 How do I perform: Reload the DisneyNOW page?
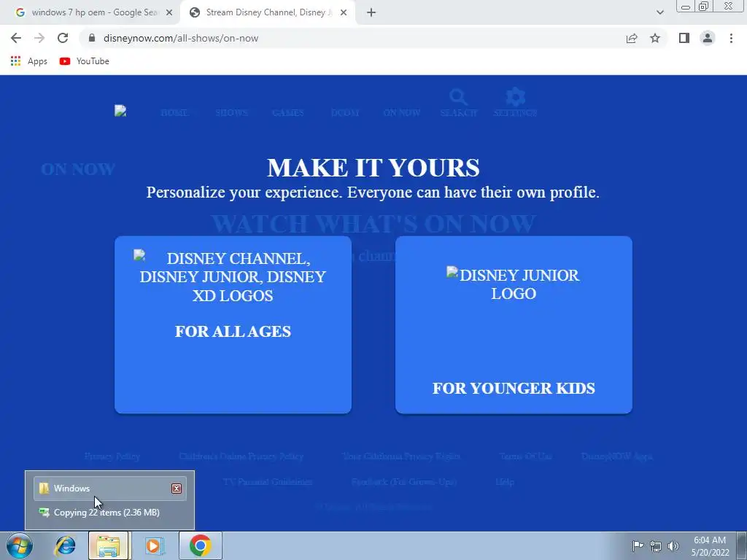click(63, 38)
